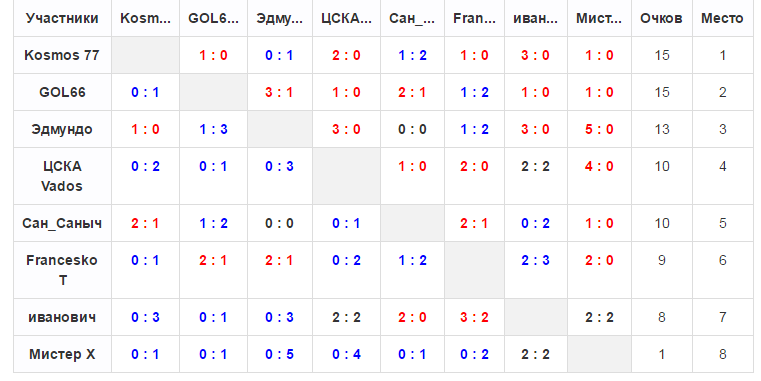Click the truncated Эдму... column header
Viewport: 761px width, 381px height.
pos(280,18)
